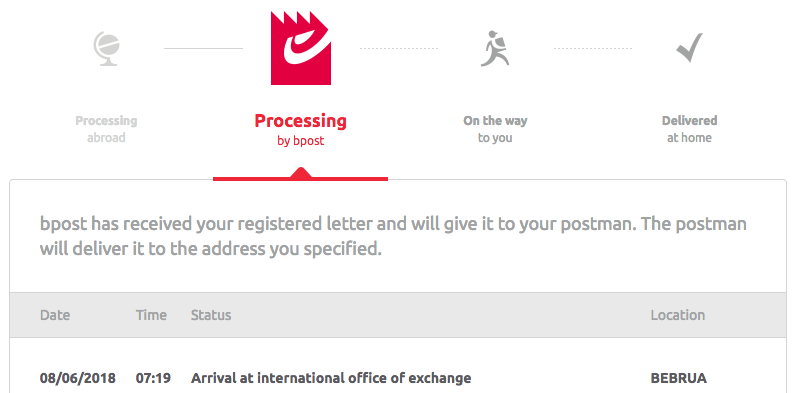Click the BEBRUA location entry
Image resolution: width=794 pixels, height=393 pixels.
click(x=679, y=378)
